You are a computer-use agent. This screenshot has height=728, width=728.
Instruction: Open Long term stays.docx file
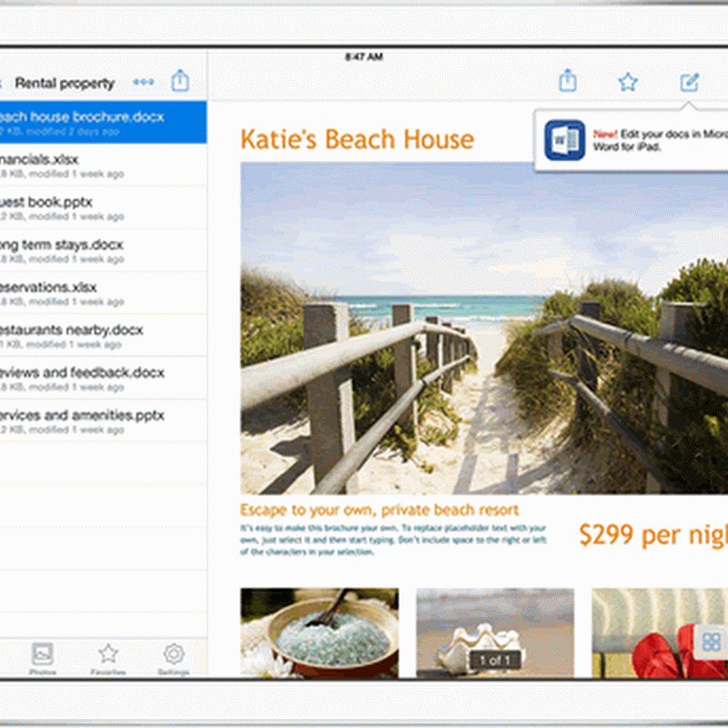(103, 250)
